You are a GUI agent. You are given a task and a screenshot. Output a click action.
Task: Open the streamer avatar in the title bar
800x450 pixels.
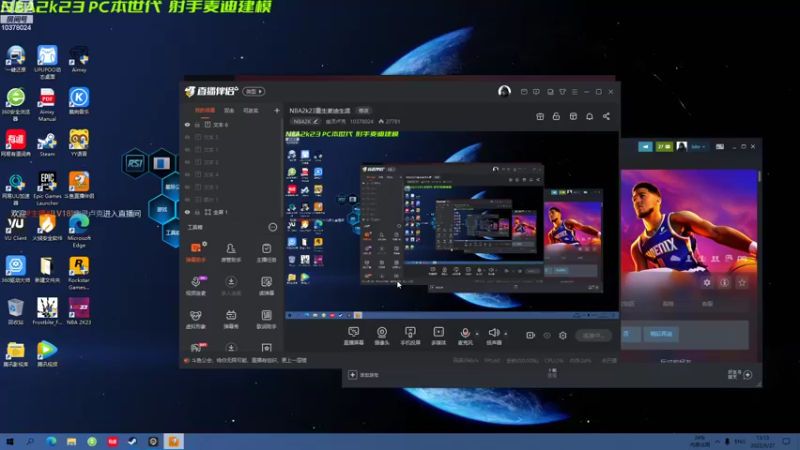coord(504,91)
